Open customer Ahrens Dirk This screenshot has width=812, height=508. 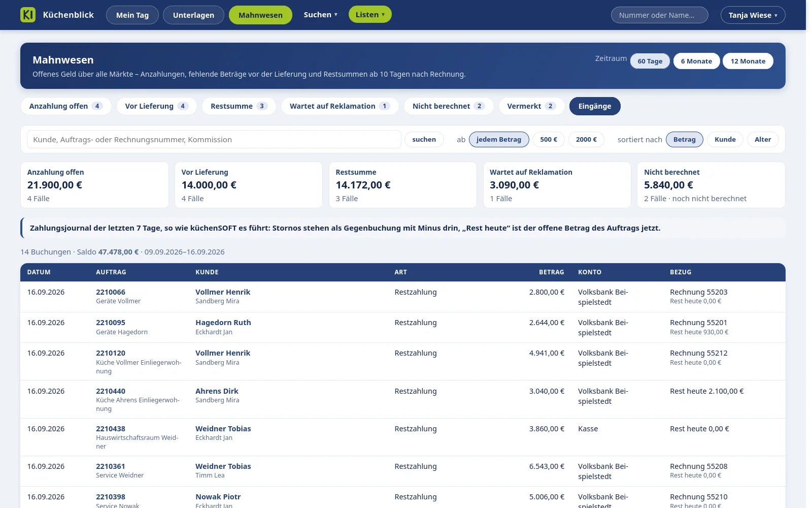[x=217, y=391]
